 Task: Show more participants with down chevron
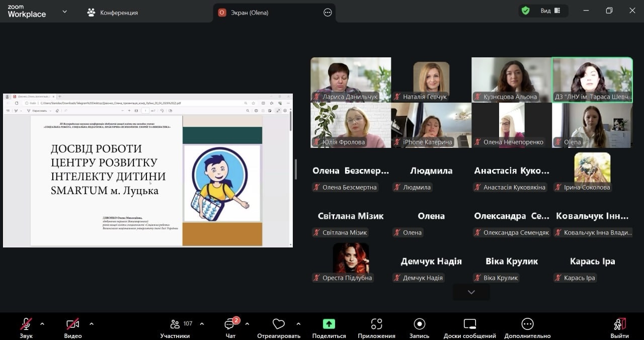471,292
